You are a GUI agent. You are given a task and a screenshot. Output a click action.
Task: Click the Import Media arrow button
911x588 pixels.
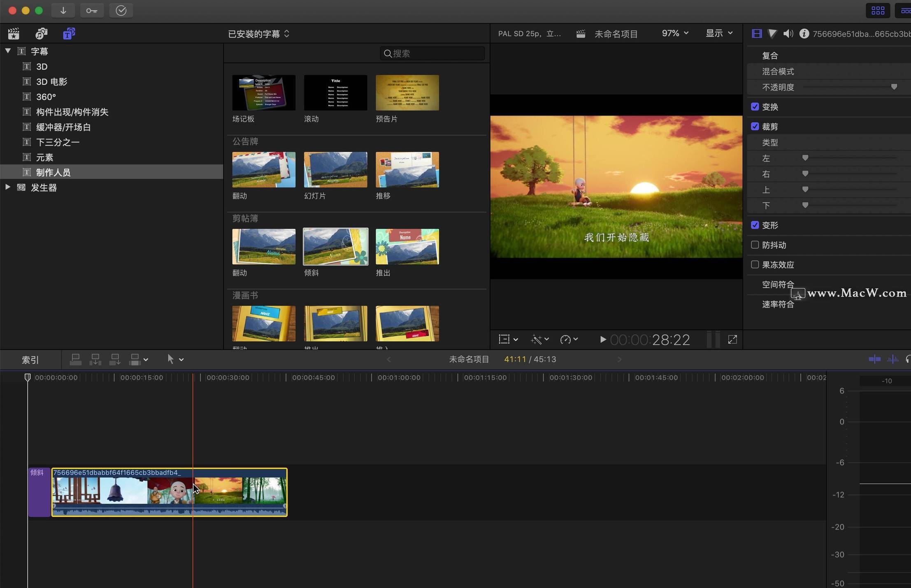[63, 11]
